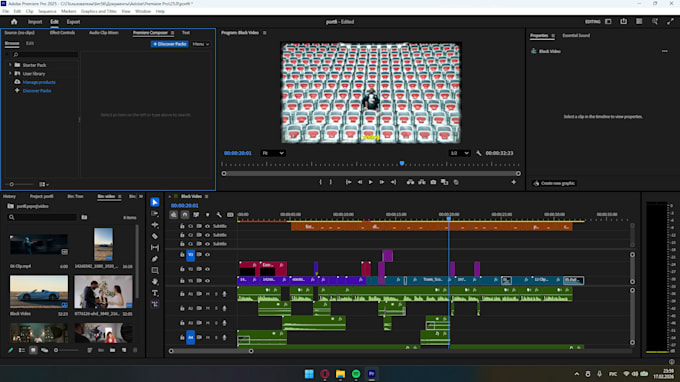Viewport: 680px width, 382px height.
Task: Open the Markers menu
Action: pyautogui.click(x=69, y=11)
